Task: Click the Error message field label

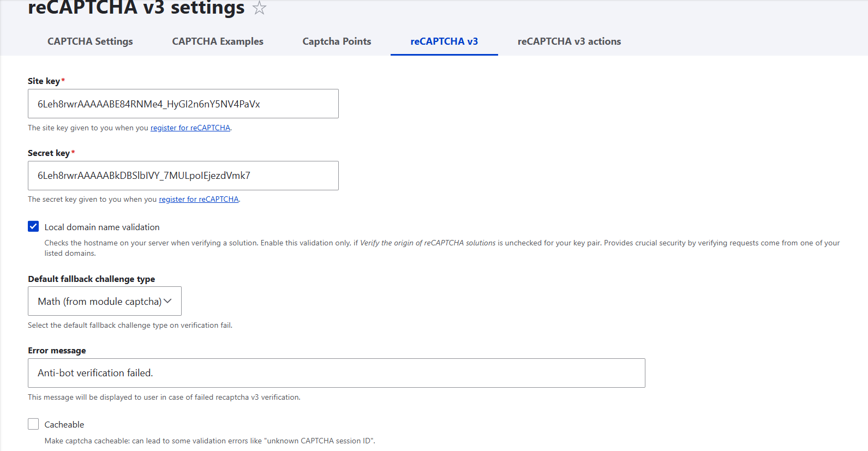Action: coord(57,351)
